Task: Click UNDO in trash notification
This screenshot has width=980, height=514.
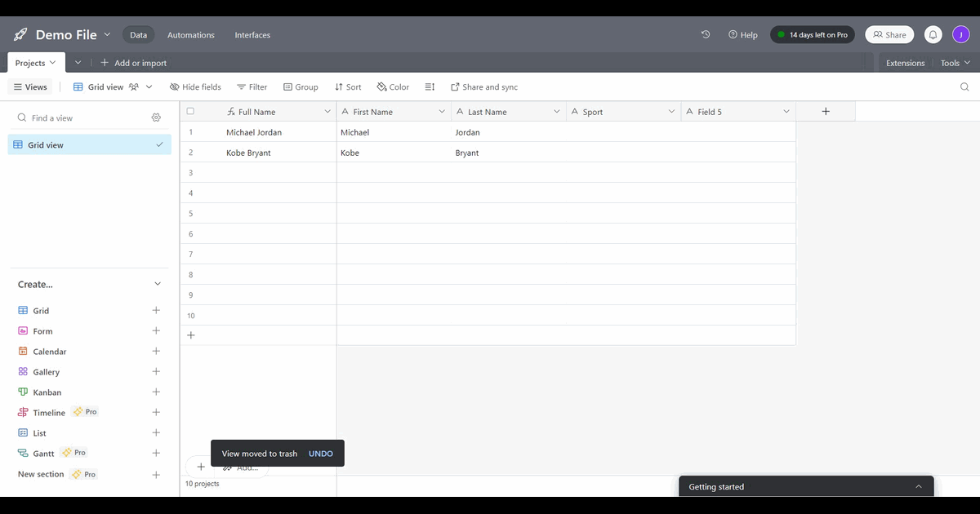Action: [x=321, y=454]
